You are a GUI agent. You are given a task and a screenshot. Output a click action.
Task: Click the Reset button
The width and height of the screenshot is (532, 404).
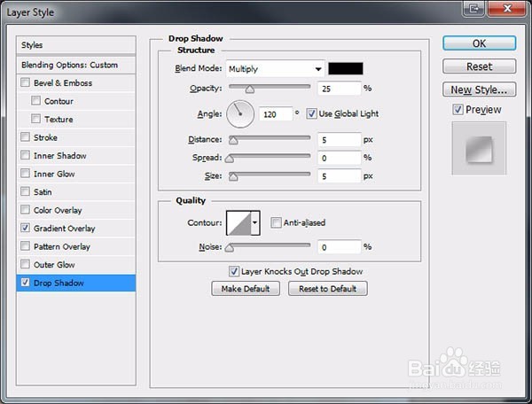(x=479, y=66)
